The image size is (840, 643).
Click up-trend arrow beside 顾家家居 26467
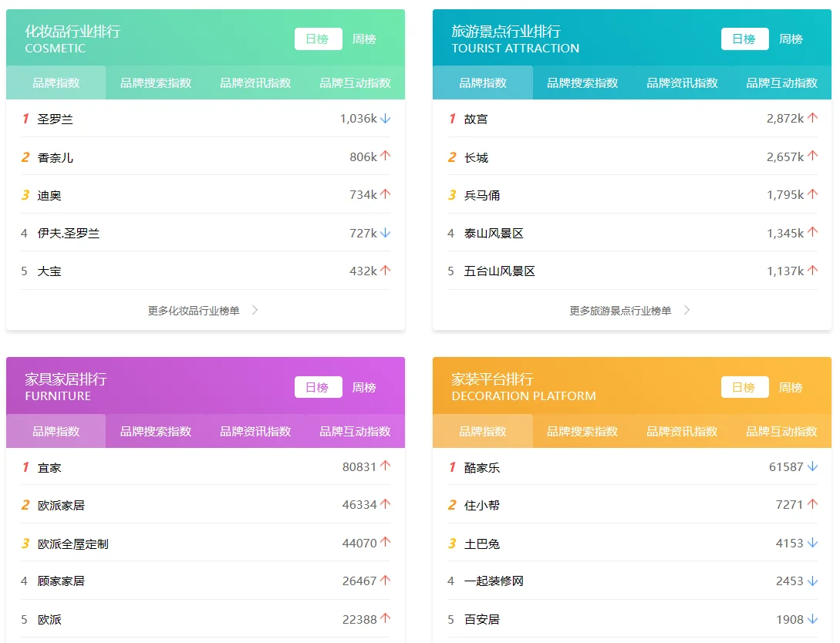coord(385,580)
